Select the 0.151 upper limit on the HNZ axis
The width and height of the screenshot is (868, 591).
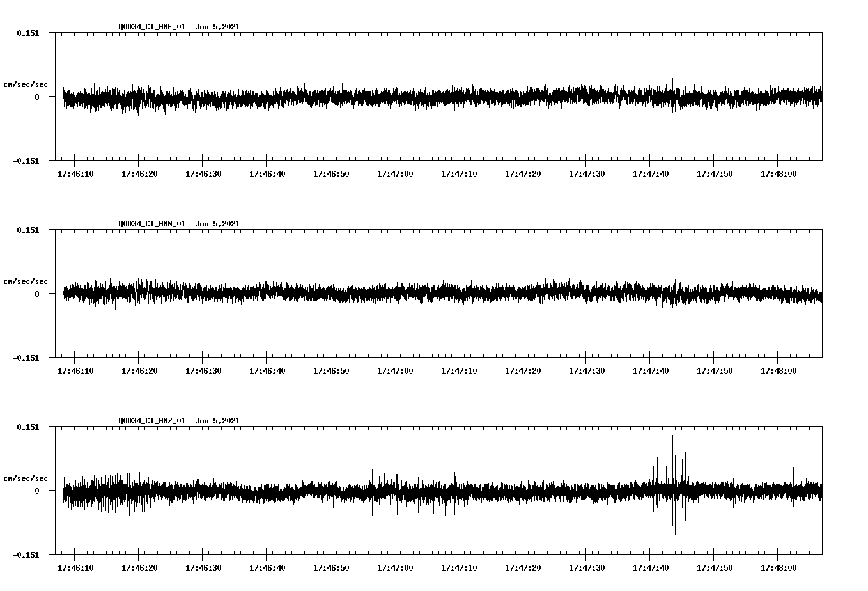point(27,427)
